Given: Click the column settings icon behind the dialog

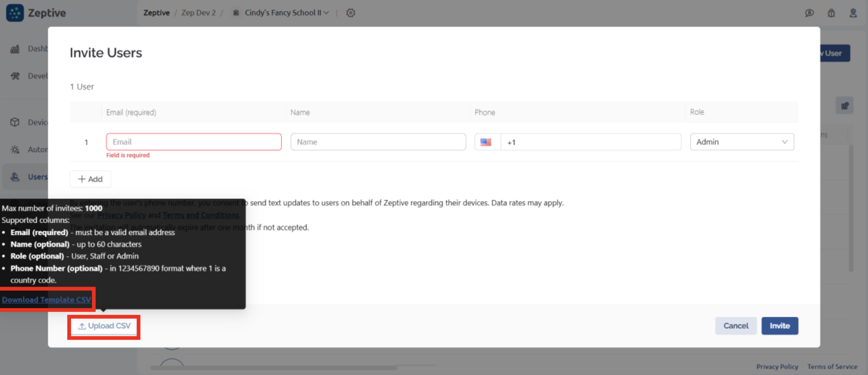Looking at the screenshot, I should pos(845,106).
